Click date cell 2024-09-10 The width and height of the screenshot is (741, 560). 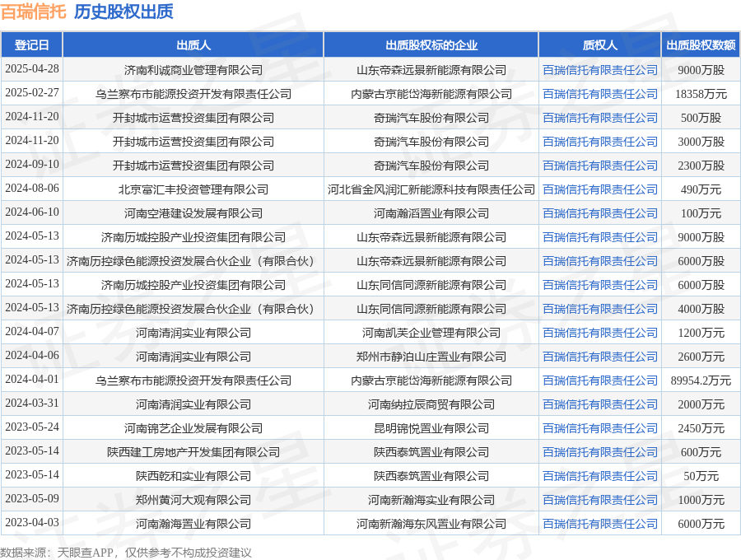pos(32,165)
